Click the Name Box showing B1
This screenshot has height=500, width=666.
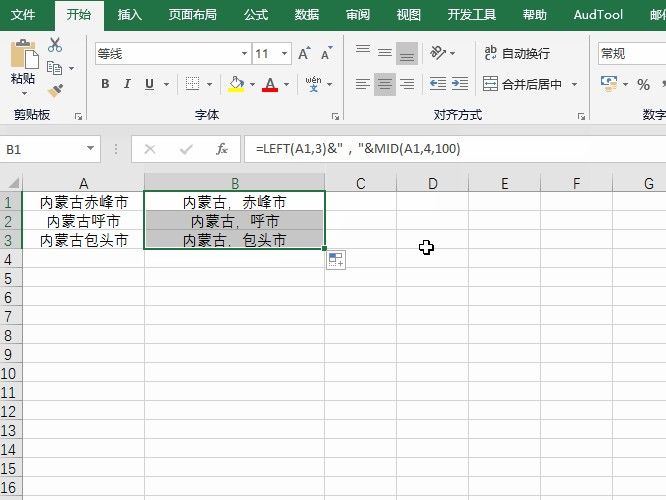click(x=50, y=149)
